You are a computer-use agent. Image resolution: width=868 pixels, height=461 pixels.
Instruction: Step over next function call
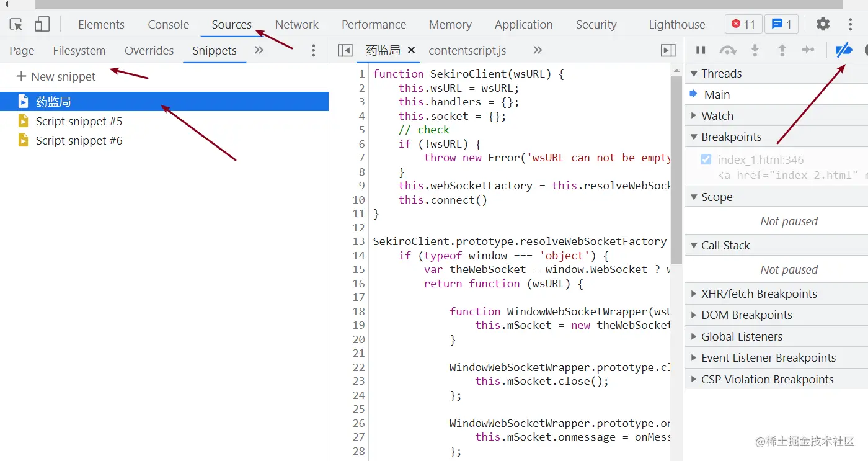point(727,50)
